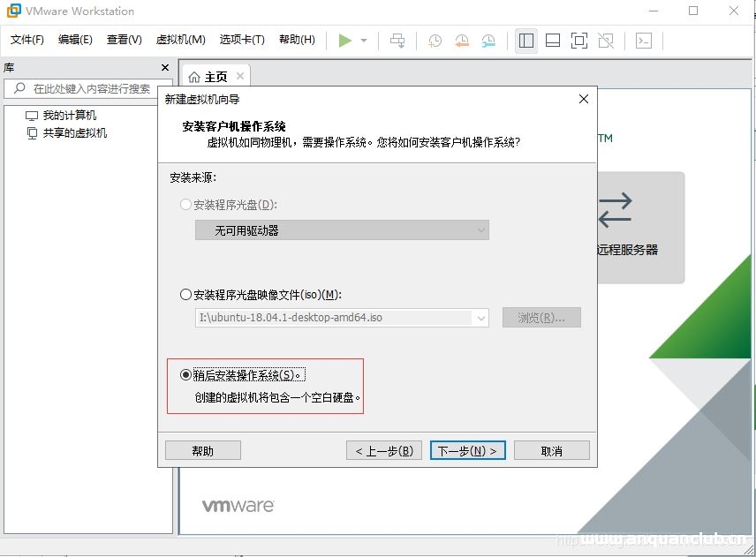Toggle the Library sidebar panel
Viewport: 756px width, 557px height.
point(525,41)
